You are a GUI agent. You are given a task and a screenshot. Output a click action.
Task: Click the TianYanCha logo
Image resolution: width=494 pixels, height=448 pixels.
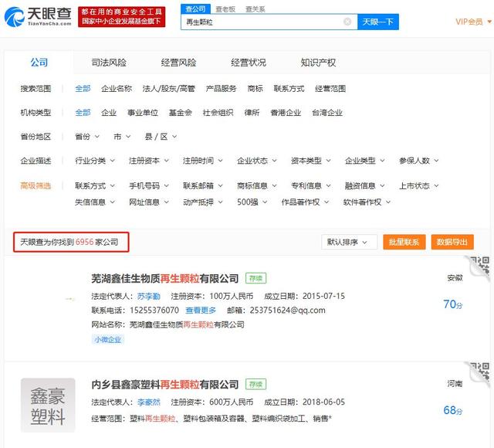[38, 17]
